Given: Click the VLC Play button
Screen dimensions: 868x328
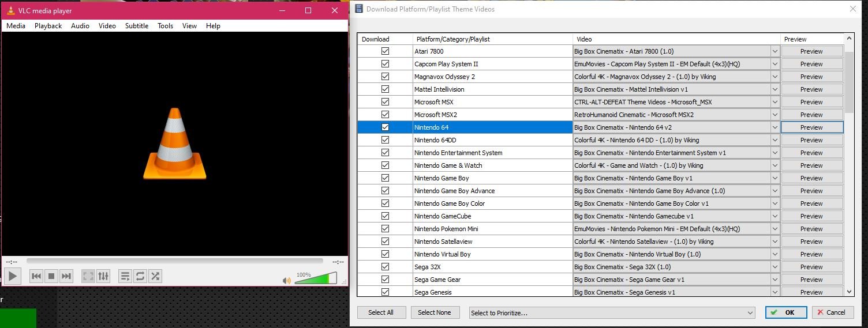Looking at the screenshot, I should tap(13, 276).
